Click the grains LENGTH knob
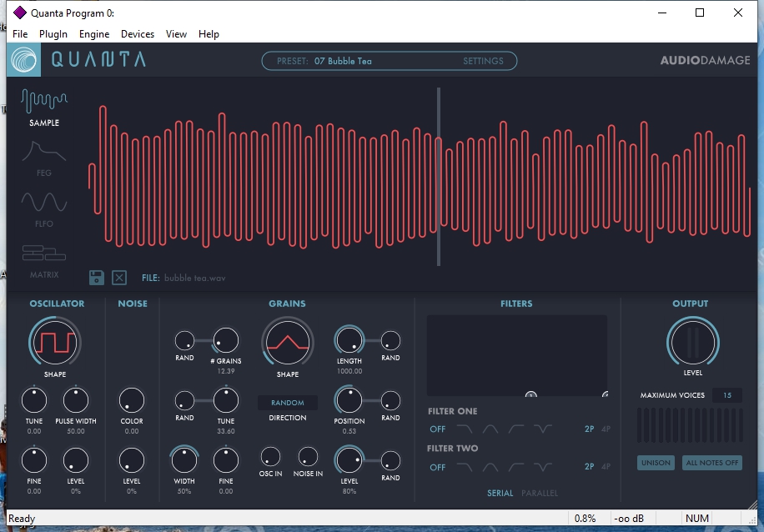 click(x=349, y=340)
